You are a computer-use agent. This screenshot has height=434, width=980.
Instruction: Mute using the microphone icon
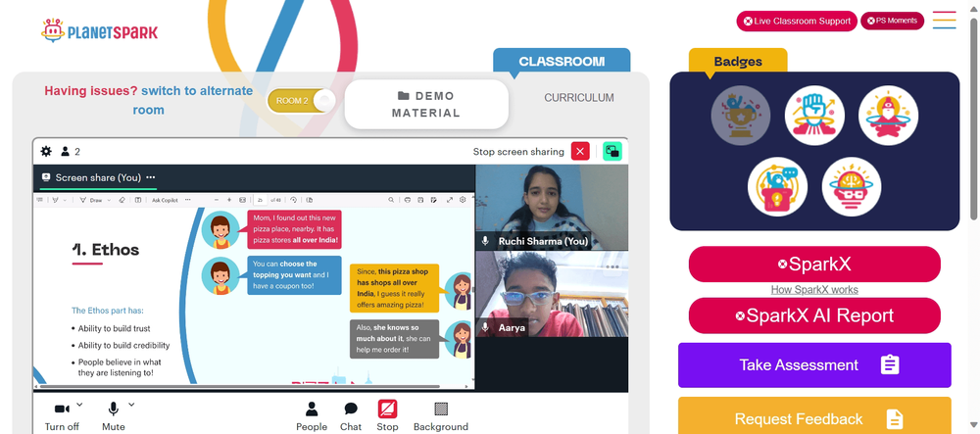pos(113,410)
